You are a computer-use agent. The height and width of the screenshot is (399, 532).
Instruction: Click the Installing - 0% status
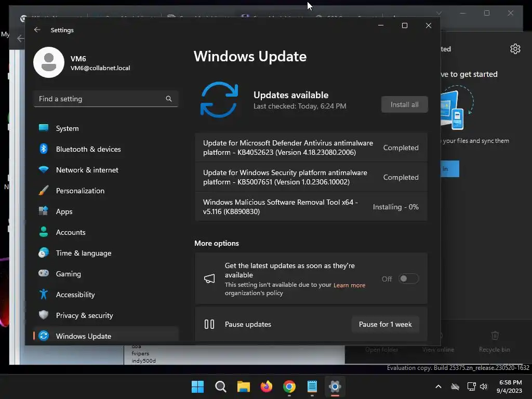[395, 207]
